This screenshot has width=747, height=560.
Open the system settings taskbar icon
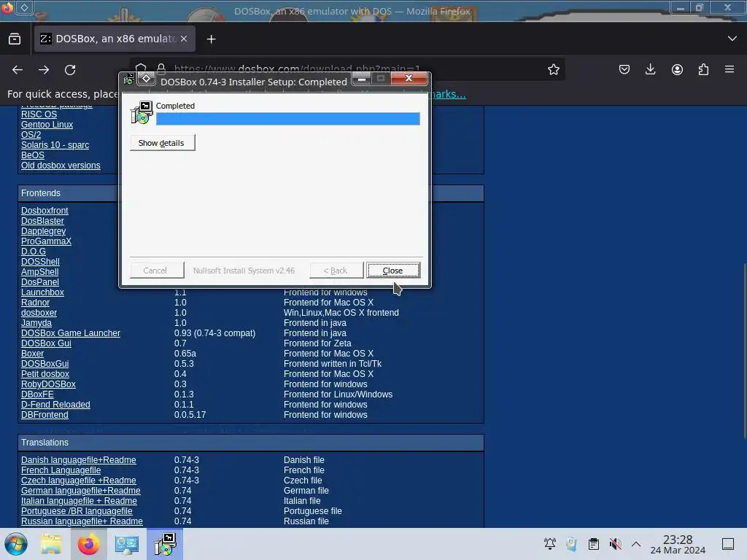(x=127, y=544)
